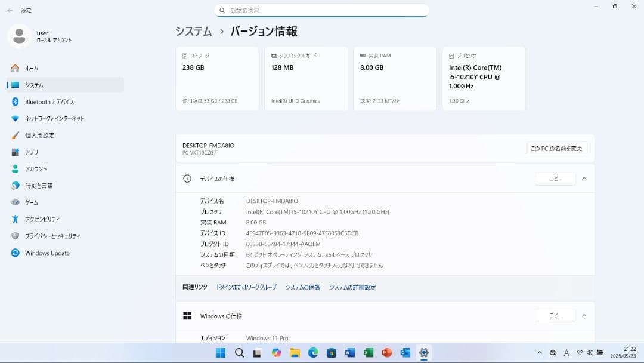Collapse the デバイスの仕様 section

coord(584,178)
